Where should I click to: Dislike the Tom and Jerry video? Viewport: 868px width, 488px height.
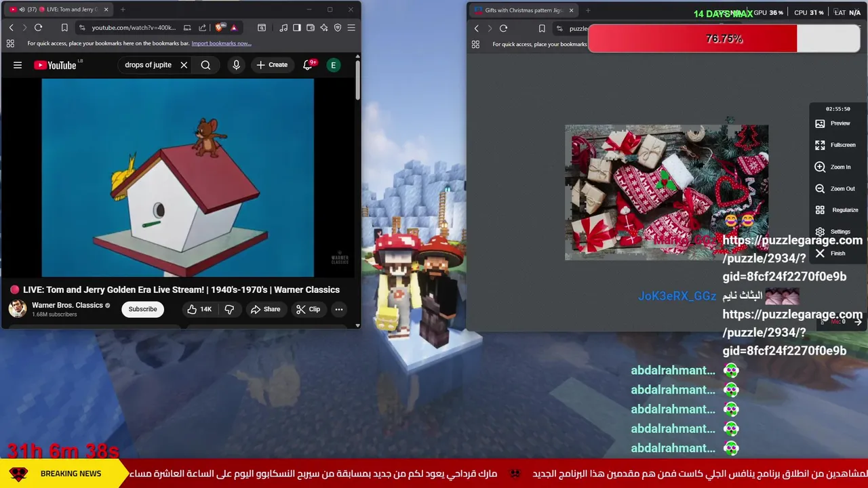(x=229, y=309)
